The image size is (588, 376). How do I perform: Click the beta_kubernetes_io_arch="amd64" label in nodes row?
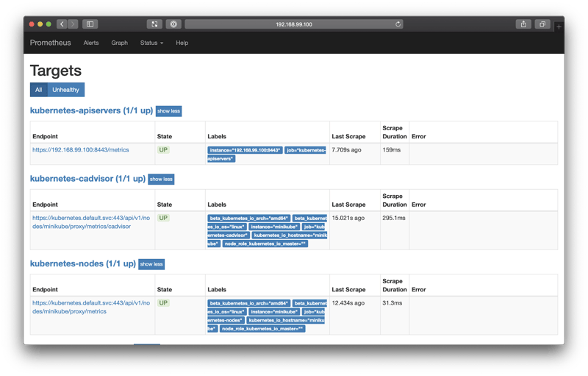tap(248, 303)
